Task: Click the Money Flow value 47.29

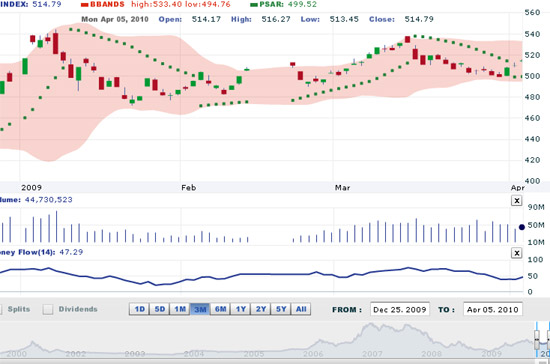Action: pos(71,252)
